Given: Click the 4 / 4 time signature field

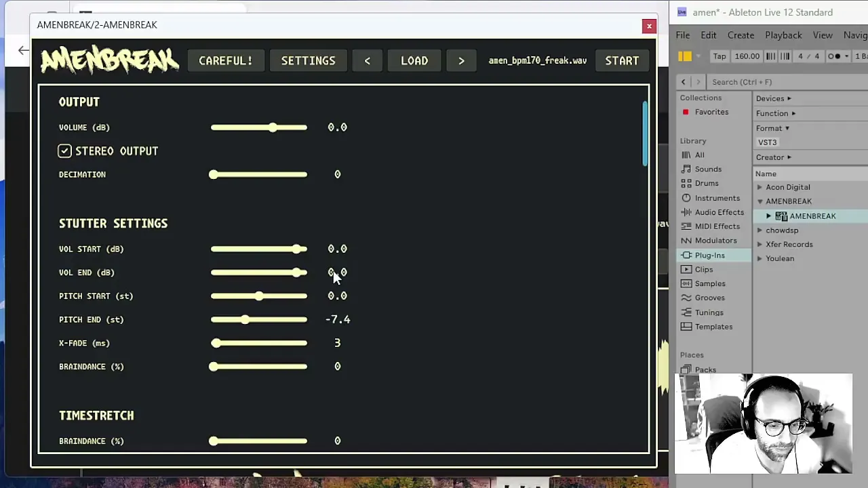Looking at the screenshot, I should tap(808, 57).
